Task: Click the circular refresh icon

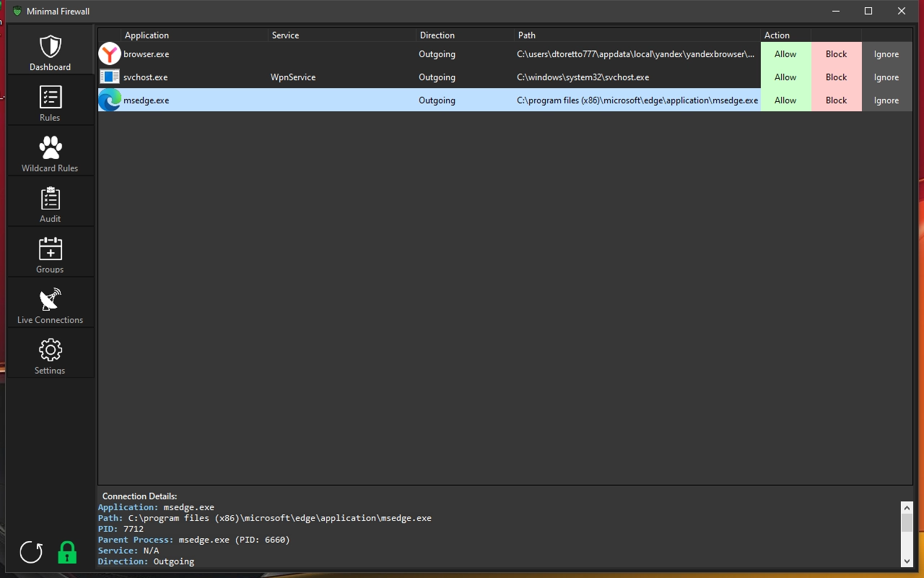Action: 31,552
